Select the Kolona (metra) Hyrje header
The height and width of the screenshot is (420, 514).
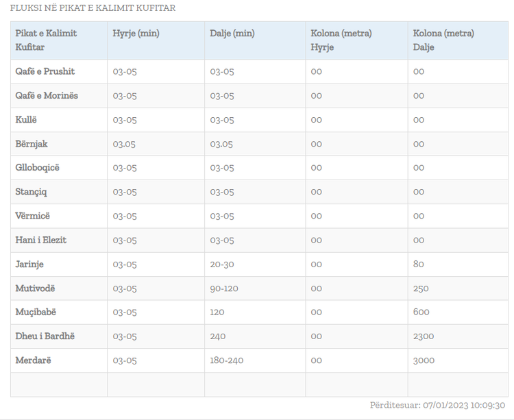tap(341, 40)
